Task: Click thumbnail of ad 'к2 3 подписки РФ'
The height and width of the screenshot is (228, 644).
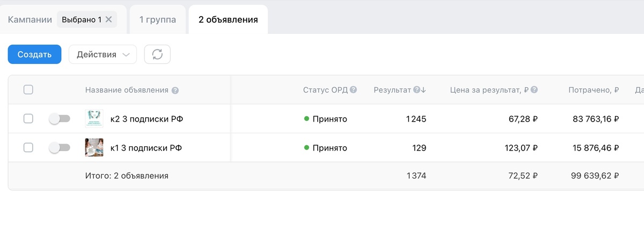Action: [x=94, y=118]
